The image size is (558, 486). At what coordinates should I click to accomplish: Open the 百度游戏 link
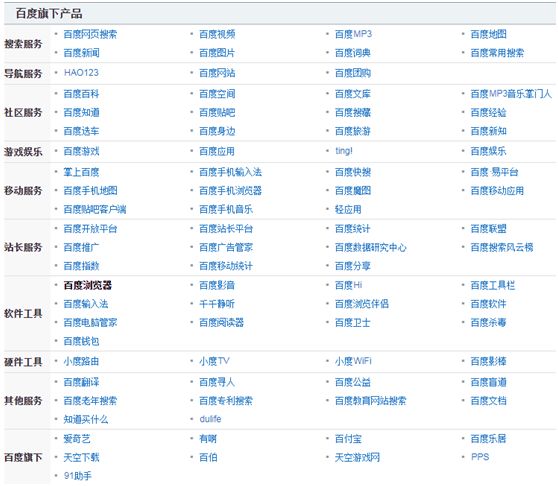click(x=81, y=151)
